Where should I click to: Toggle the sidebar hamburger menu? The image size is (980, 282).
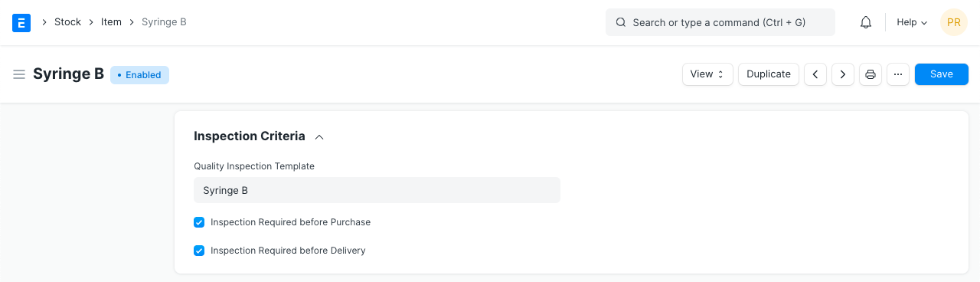pos(19,74)
